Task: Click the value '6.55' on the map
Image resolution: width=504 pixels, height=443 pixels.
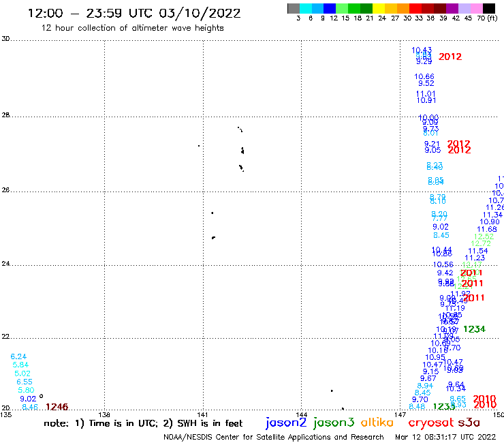Action: click(25, 382)
